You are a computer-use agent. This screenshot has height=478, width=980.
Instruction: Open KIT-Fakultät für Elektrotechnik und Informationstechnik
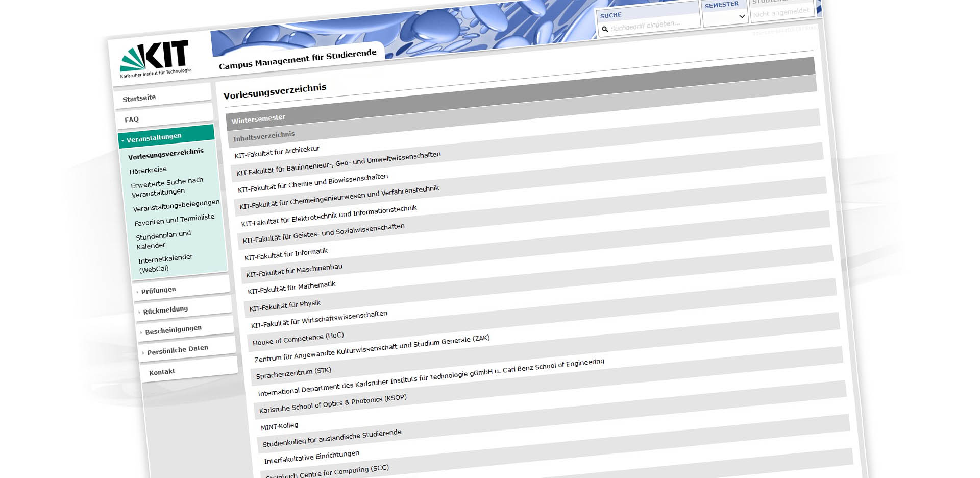329,216
